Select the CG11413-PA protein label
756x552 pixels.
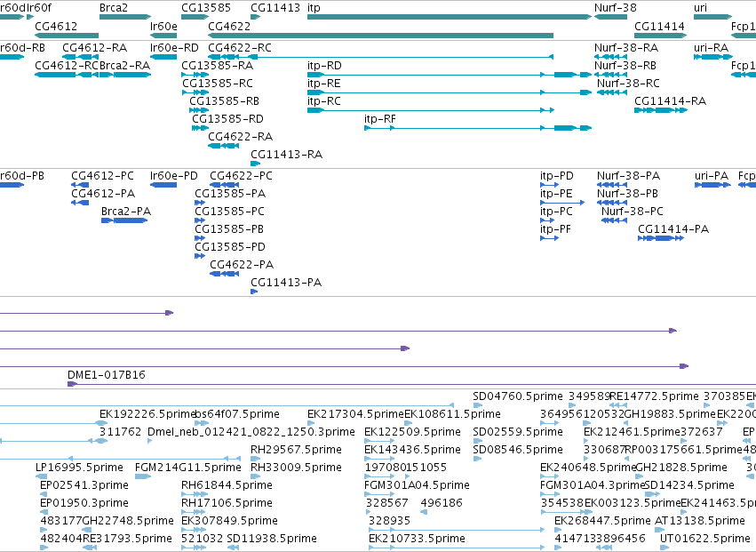[x=286, y=283]
